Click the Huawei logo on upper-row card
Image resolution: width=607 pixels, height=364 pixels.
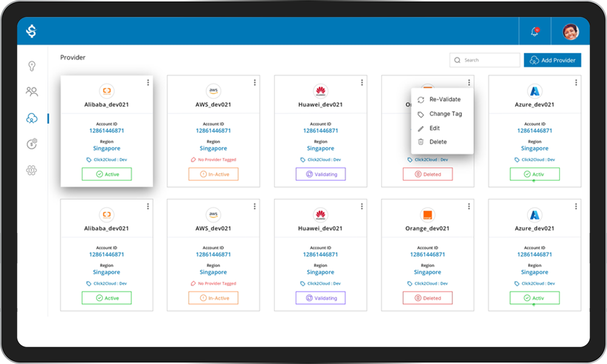pyautogui.click(x=320, y=91)
